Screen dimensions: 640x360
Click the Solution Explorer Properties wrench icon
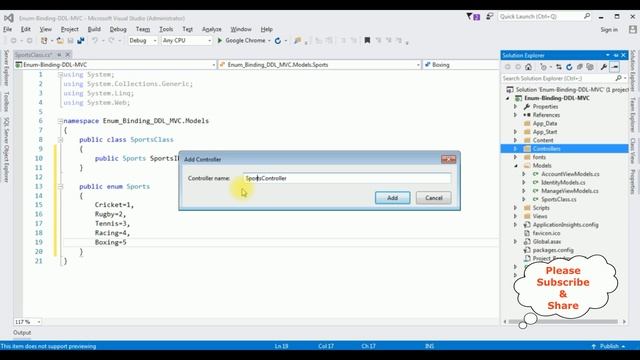pos(604,67)
